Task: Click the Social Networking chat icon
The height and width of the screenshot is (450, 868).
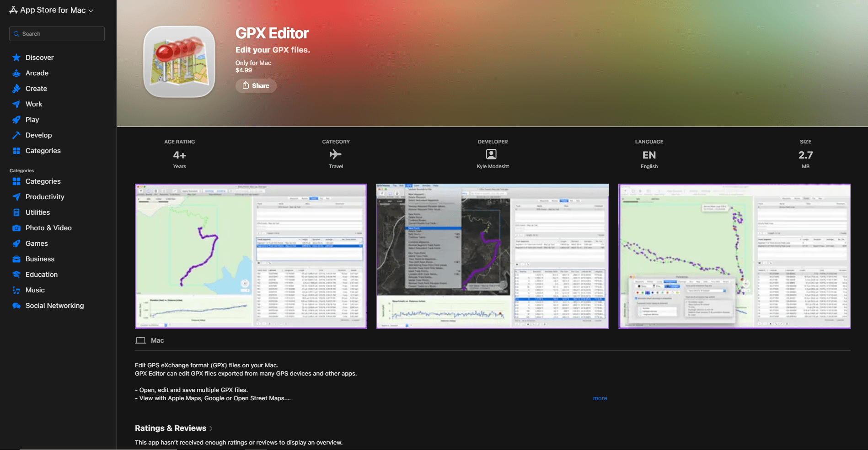Action: pyautogui.click(x=16, y=306)
